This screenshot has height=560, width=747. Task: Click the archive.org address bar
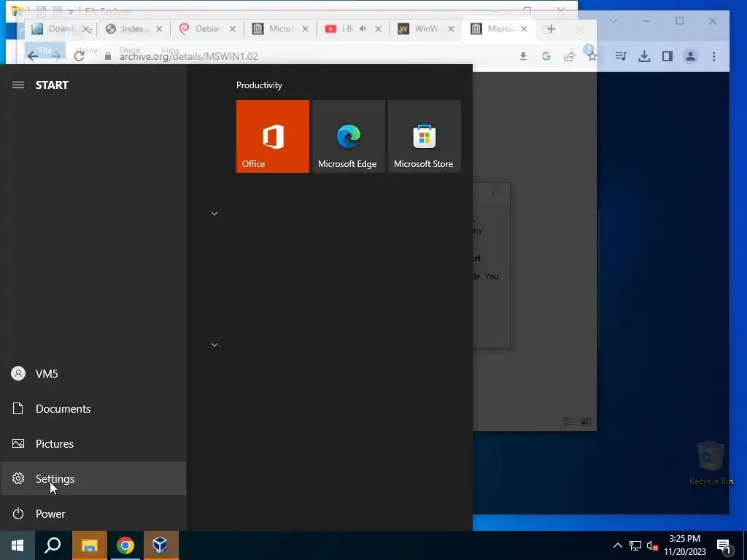pos(305,56)
